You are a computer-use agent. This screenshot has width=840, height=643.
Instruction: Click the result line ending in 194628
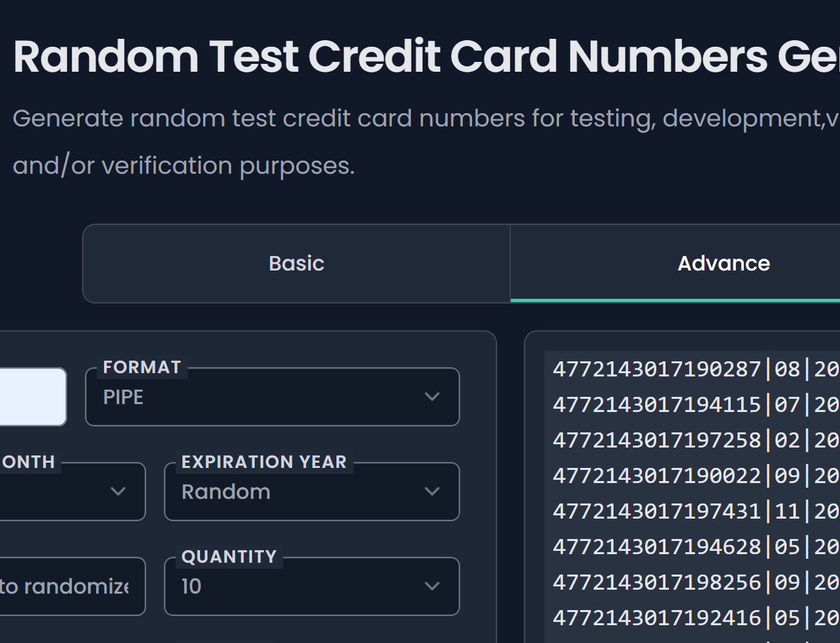tap(656, 547)
